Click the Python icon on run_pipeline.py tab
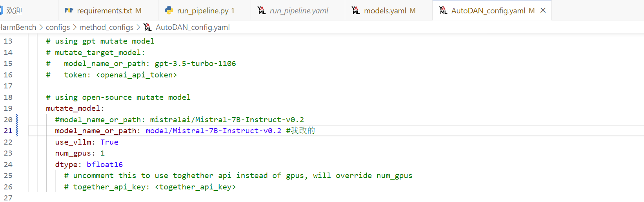644x202 pixels. coord(169,11)
